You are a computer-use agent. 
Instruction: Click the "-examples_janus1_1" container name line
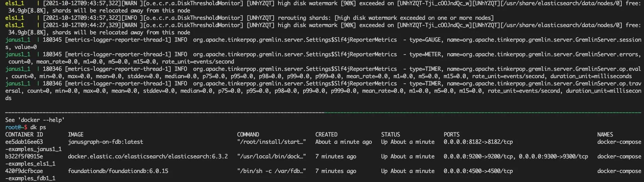click(33, 149)
